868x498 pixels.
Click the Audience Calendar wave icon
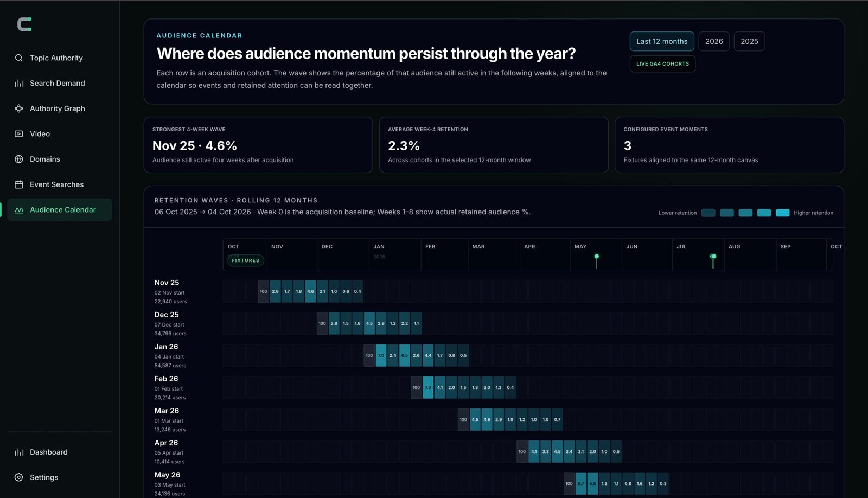pyautogui.click(x=19, y=210)
